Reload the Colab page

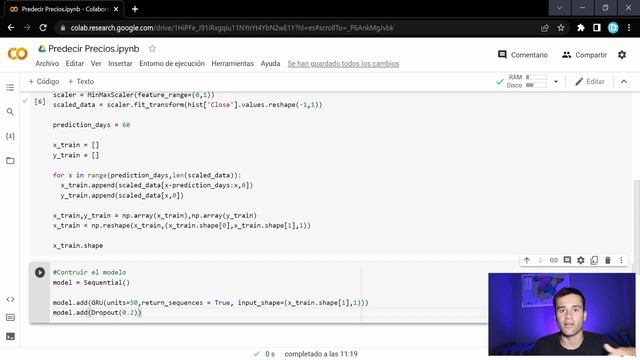point(43,28)
